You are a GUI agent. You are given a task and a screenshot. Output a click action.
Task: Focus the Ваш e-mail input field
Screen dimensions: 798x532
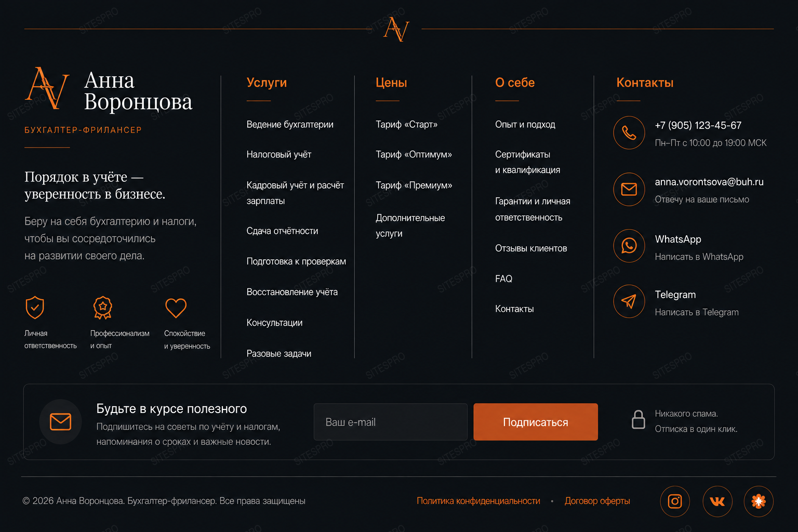pyautogui.click(x=391, y=422)
